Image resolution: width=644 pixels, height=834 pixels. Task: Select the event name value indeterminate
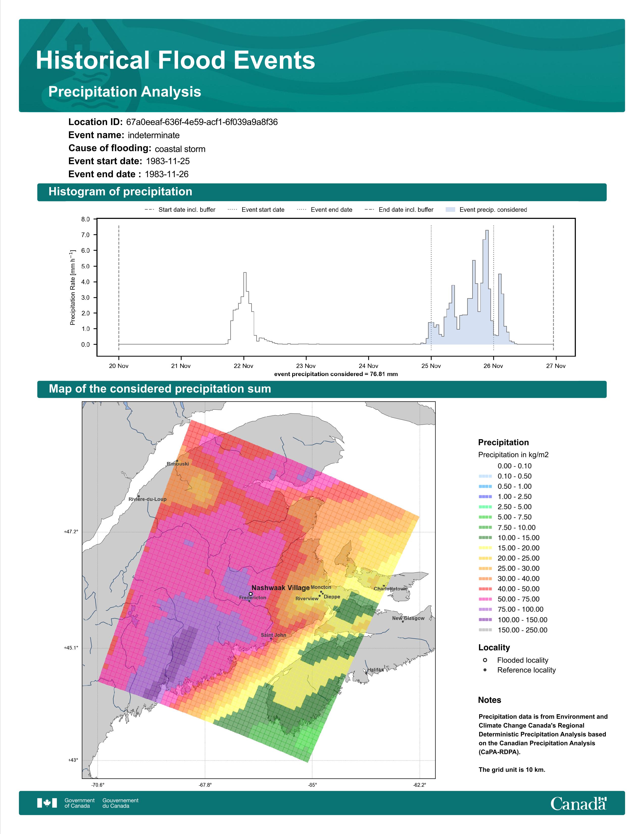(154, 135)
